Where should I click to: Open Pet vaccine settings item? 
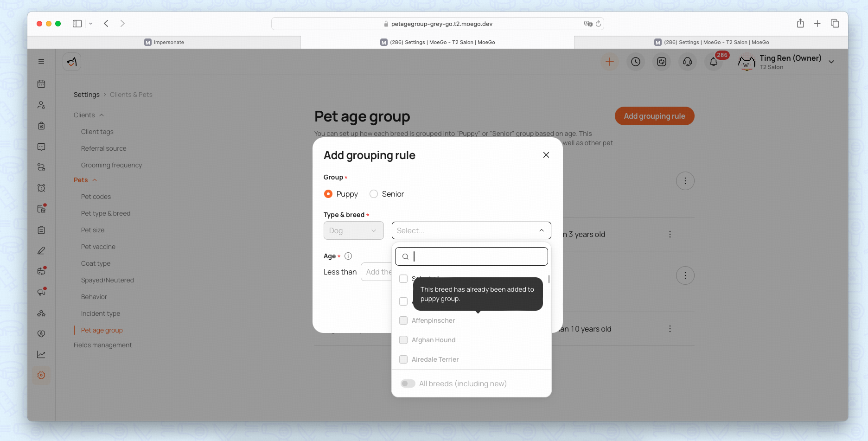(x=98, y=247)
